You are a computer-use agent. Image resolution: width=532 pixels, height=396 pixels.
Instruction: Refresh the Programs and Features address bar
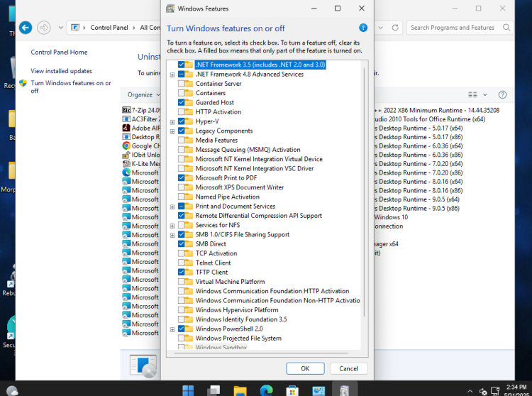(x=395, y=28)
